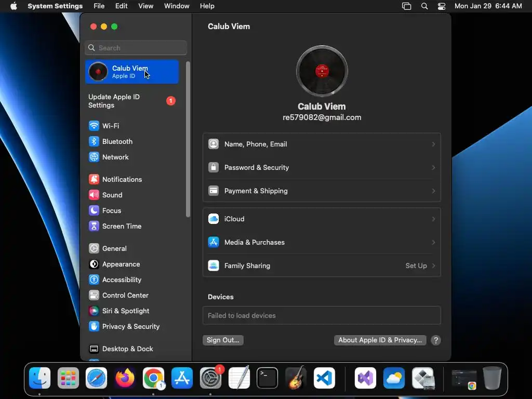Open TextEdit from the Dock
This screenshot has width=532, height=399.
(x=239, y=378)
